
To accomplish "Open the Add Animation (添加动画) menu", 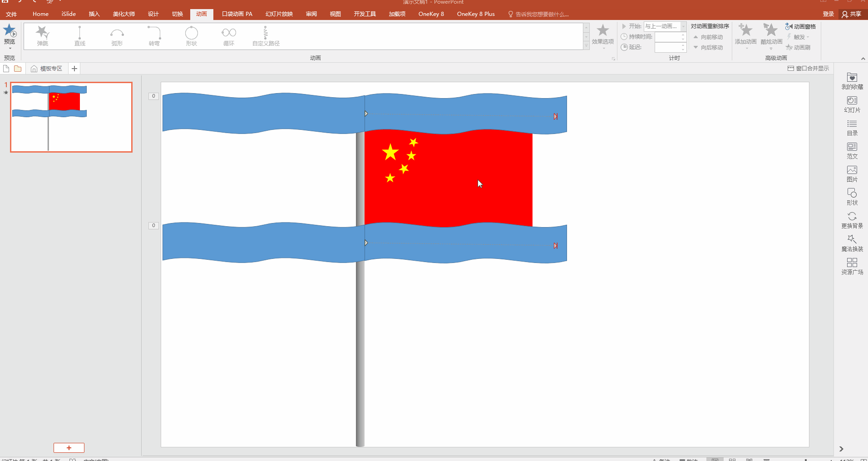I will pos(745,35).
